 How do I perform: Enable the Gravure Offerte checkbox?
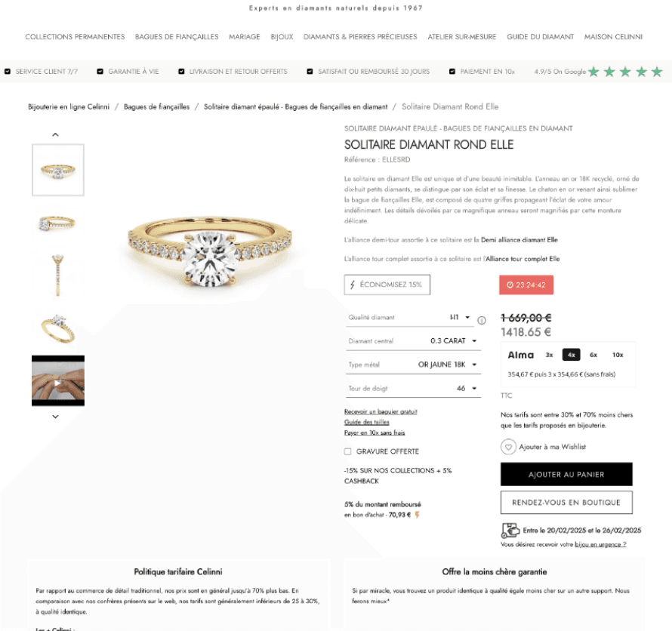pos(347,451)
